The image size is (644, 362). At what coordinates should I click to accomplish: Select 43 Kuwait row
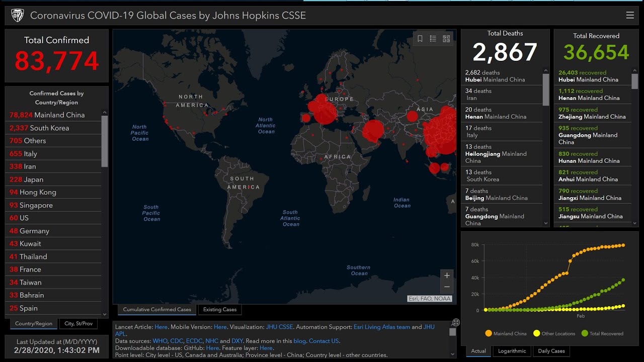coord(53,243)
